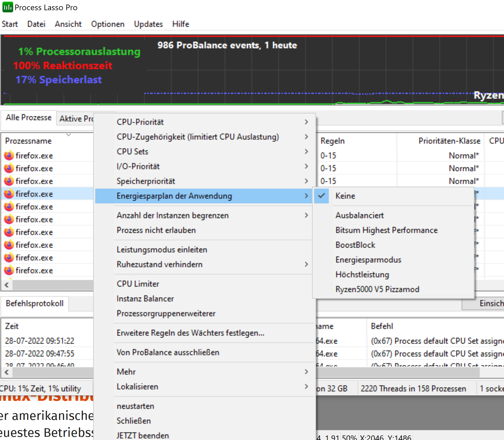Click the 2220 Threads in 158 Prozessen status
The height and width of the screenshot is (440, 504).
pyautogui.click(x=413, y=388)
